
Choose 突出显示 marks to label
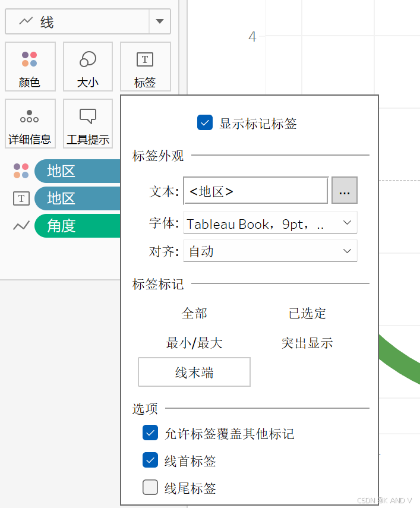point(307,343)
